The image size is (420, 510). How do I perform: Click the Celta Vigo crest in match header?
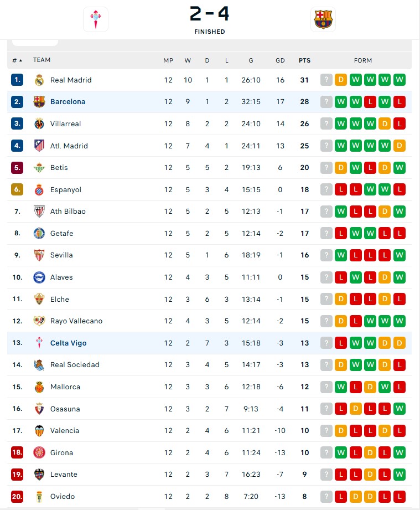tap(95, 19)
